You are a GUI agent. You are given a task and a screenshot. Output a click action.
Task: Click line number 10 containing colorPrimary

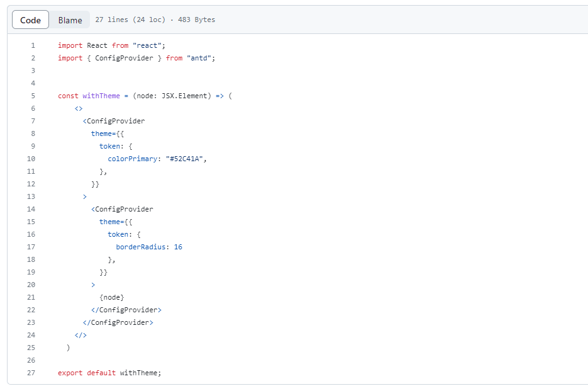tap(31, 158)
